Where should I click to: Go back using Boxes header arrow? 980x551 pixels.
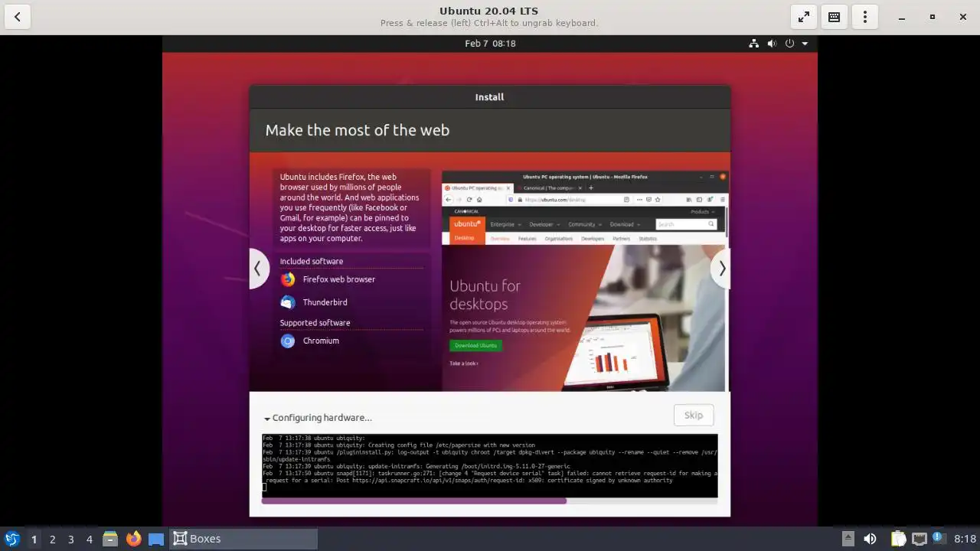click(17, 17)
